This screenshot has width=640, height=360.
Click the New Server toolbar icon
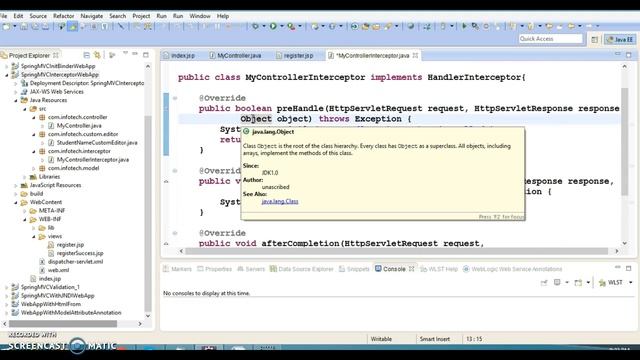(315, 27)
